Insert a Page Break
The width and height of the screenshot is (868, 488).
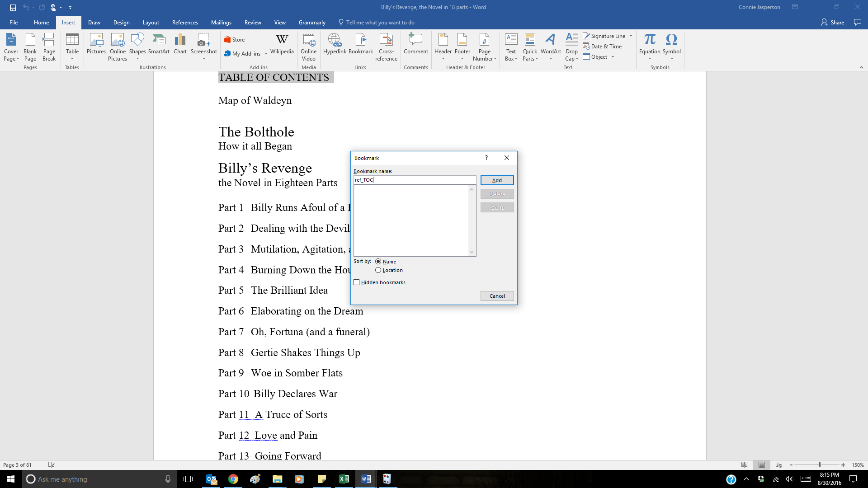click(49, 47)
